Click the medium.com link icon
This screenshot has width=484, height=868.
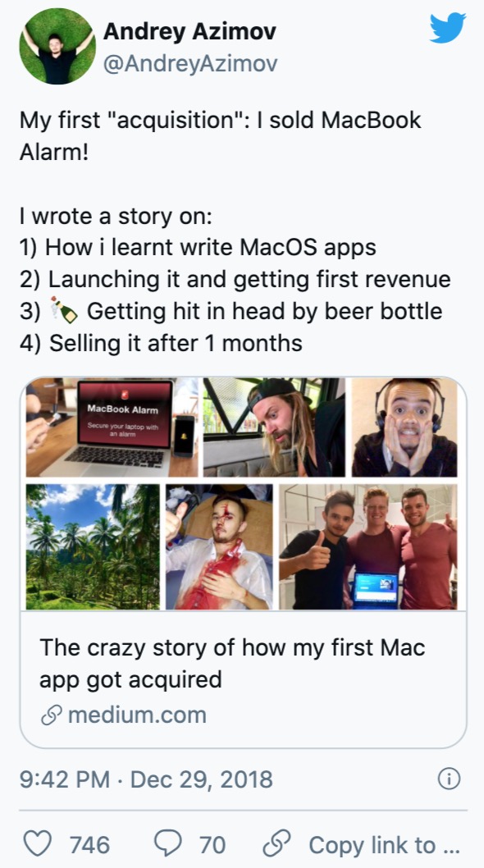[51, 715]
